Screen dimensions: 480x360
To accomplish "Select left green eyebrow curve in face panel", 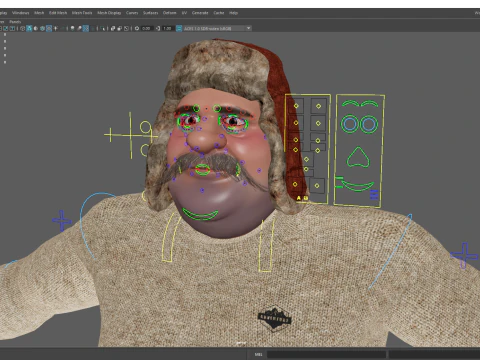I will 350,103.
